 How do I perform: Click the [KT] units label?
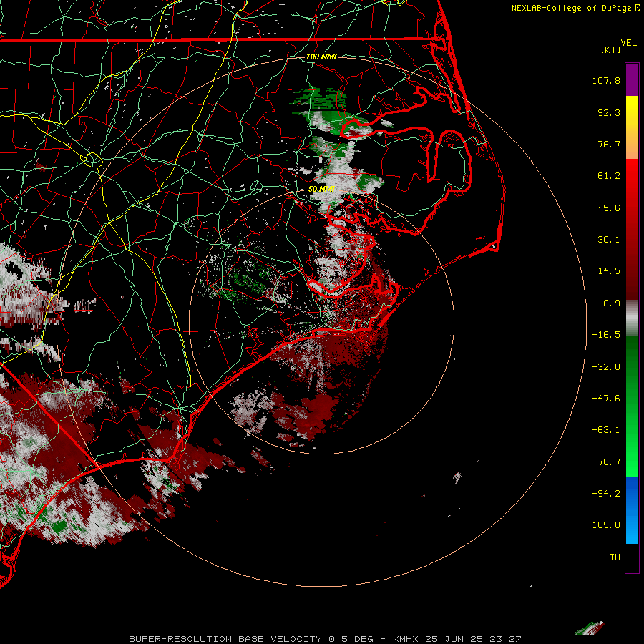pyautogui.click(x=611, y=49)
